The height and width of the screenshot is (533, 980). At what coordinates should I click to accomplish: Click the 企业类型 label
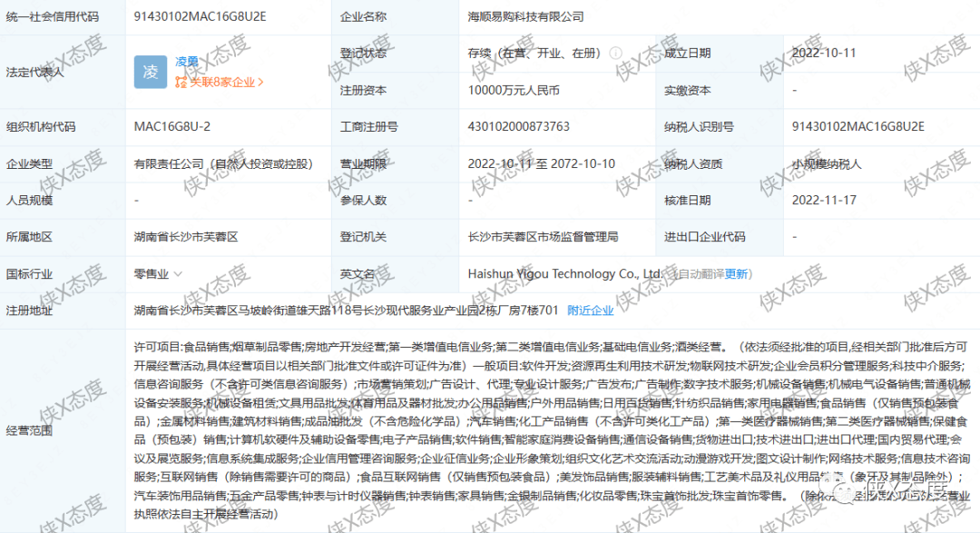(29, 164)
